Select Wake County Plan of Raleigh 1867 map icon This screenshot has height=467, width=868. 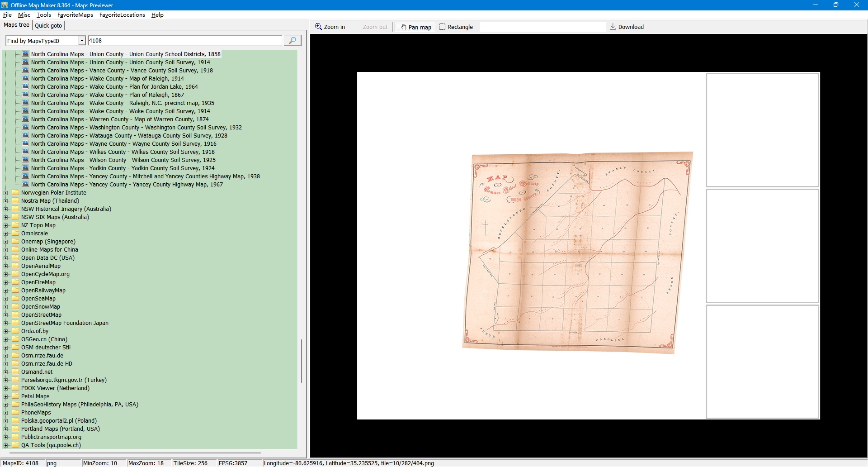(26, 95)
